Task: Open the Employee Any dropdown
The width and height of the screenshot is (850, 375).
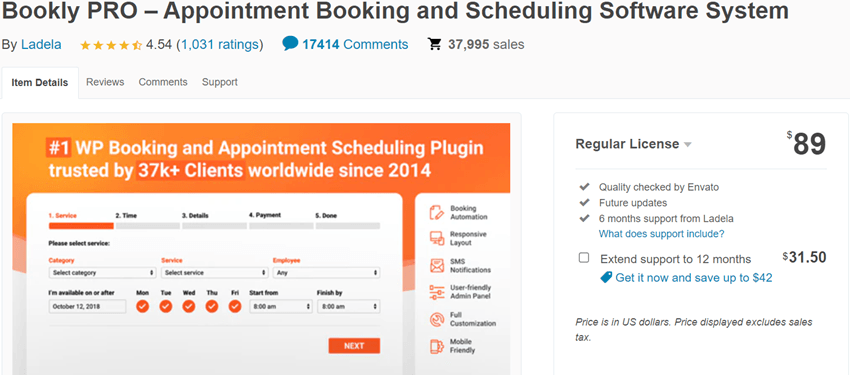Action: coord(326,273)
